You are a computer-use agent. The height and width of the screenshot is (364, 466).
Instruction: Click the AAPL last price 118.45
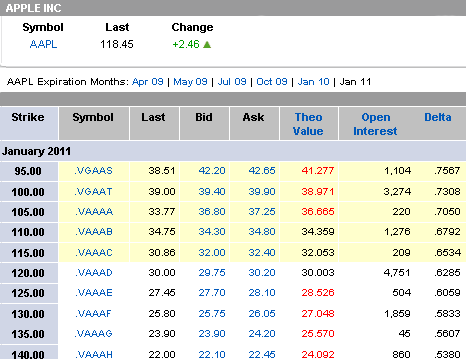coord(117,44)
